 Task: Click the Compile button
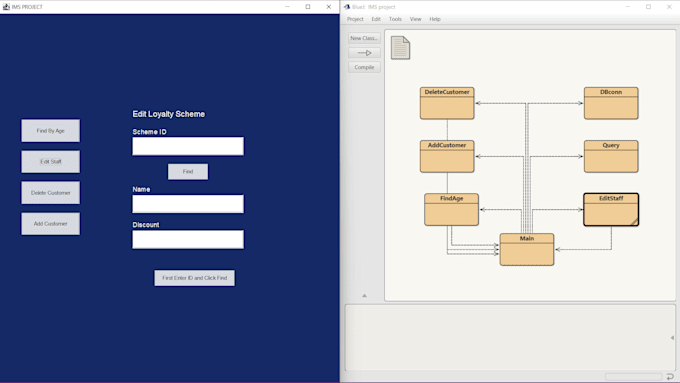coord(364,67)
